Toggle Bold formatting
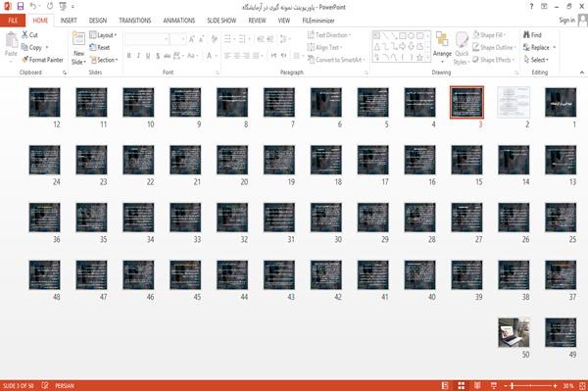Viewport: 588px width, 391px height. [129, 56]
